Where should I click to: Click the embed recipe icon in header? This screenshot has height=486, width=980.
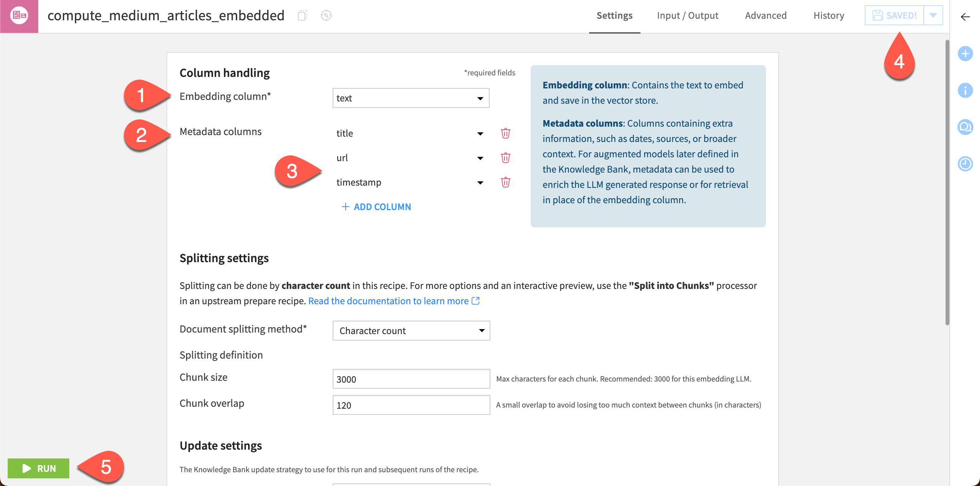click(19, 16)
